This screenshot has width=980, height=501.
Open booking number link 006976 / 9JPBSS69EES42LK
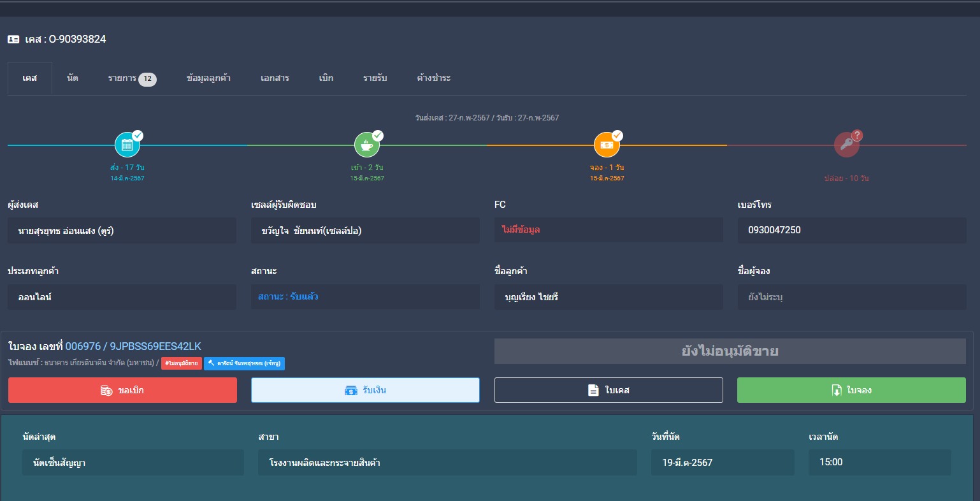(x=133, y=346)
